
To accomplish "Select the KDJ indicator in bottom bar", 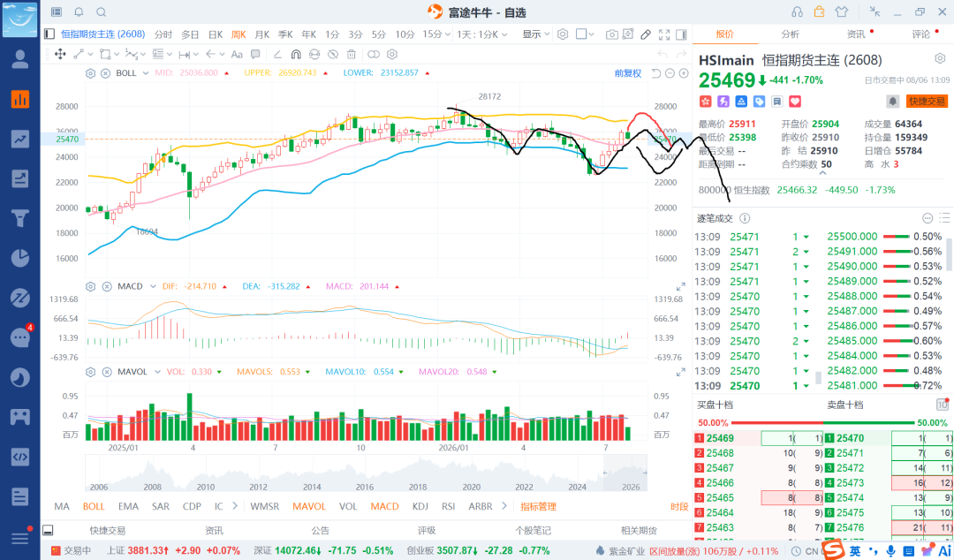I will pos(420,506).
